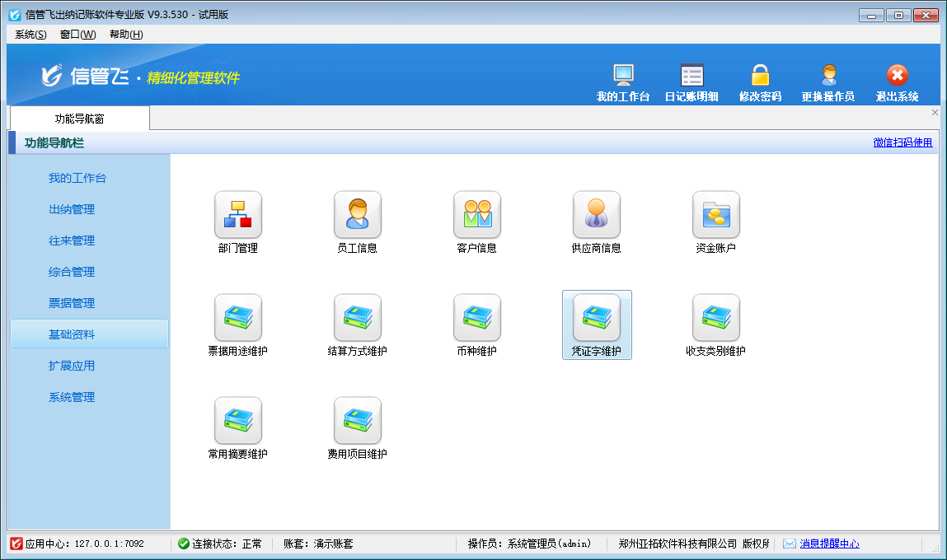947x560 pixels.
Task: Click the envelope icon in status bar
Action: click(790, 544)
